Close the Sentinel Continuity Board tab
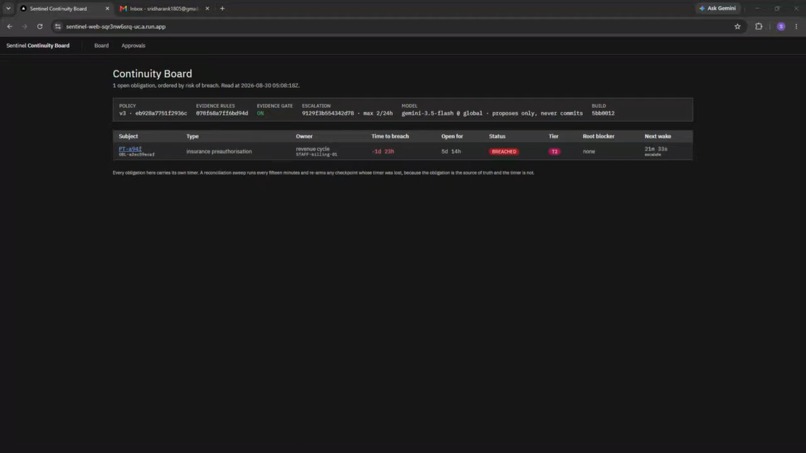 point(107,8)
